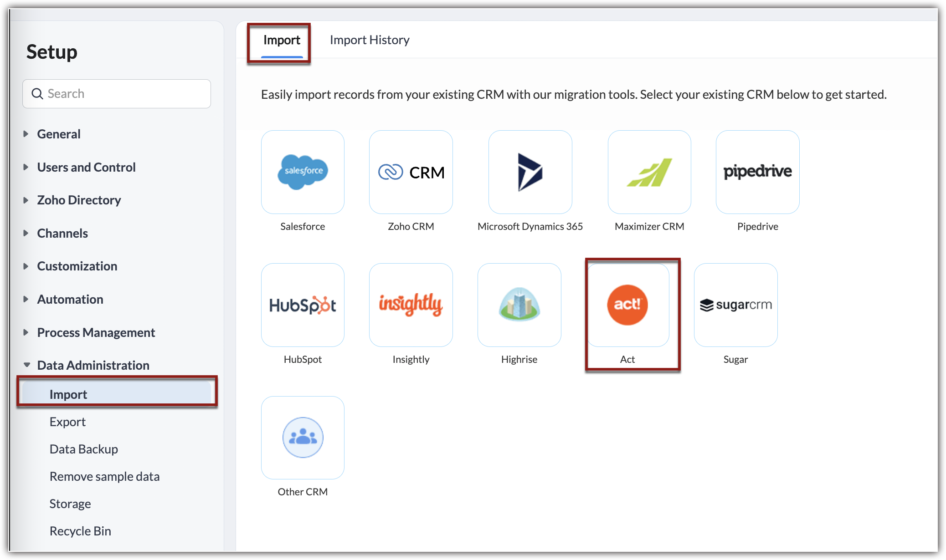Switch to the Import History tab
This screenshot has width=946, height=560.
point(370,40)
